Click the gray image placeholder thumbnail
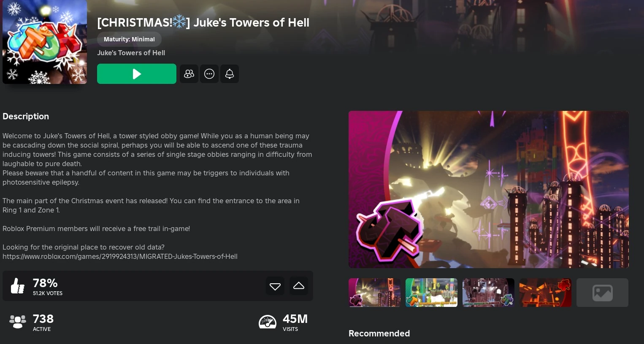This screenshot has width=644, height=344. [x=602, y=293]
